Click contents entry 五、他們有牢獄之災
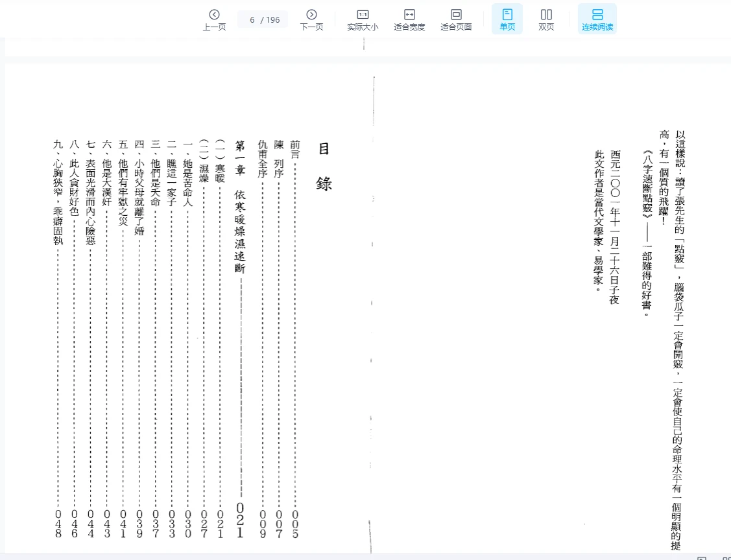The image size is (731, 560). pos(123,339)
